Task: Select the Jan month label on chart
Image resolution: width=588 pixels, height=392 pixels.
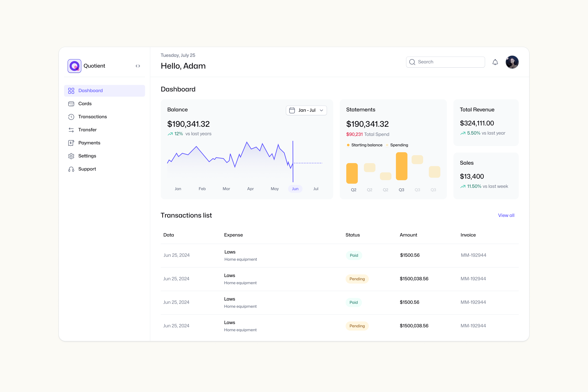Action: pyautogui.click(x=178, y=189)
